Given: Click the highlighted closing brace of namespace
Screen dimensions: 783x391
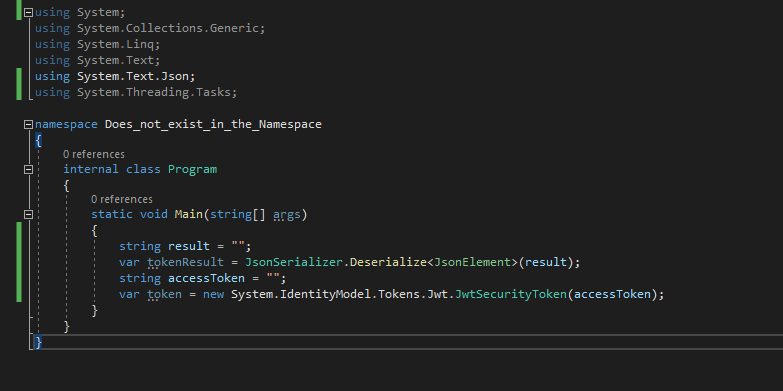Looking at the screenshot, I should tap(38, 342).
